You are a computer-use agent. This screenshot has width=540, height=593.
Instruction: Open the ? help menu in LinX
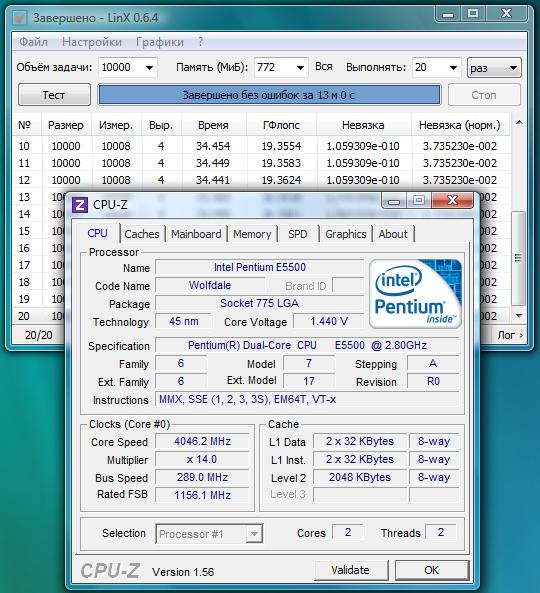pos(200,42)
